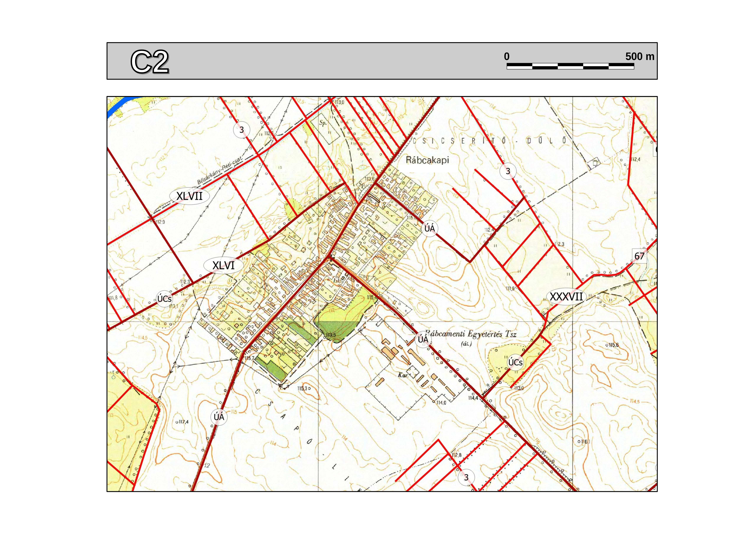
Task: Click the XLVI oval label
Action: click(x=224, y=265)
